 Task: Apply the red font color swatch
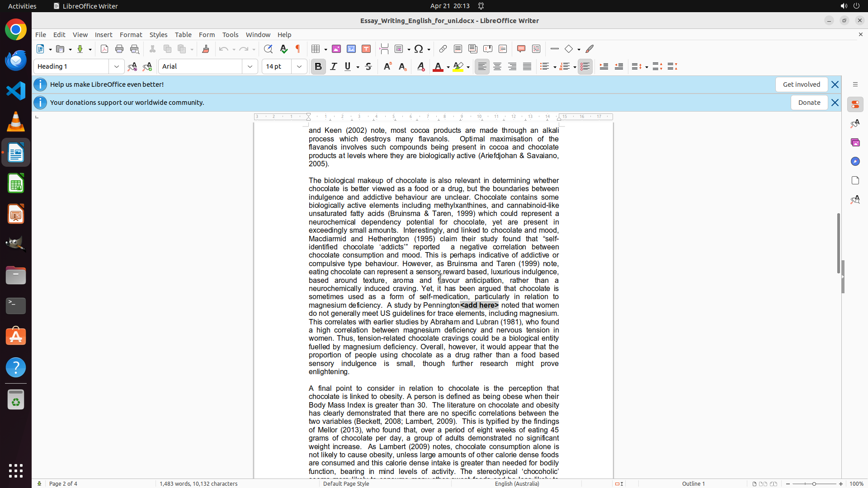438,67
